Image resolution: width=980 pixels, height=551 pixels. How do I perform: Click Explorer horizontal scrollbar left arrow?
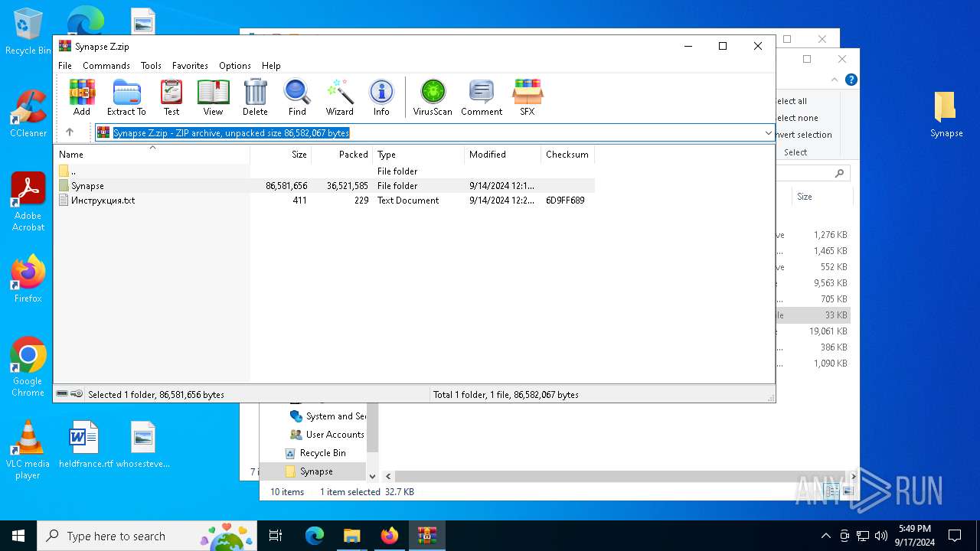click(x=388, y=476)
